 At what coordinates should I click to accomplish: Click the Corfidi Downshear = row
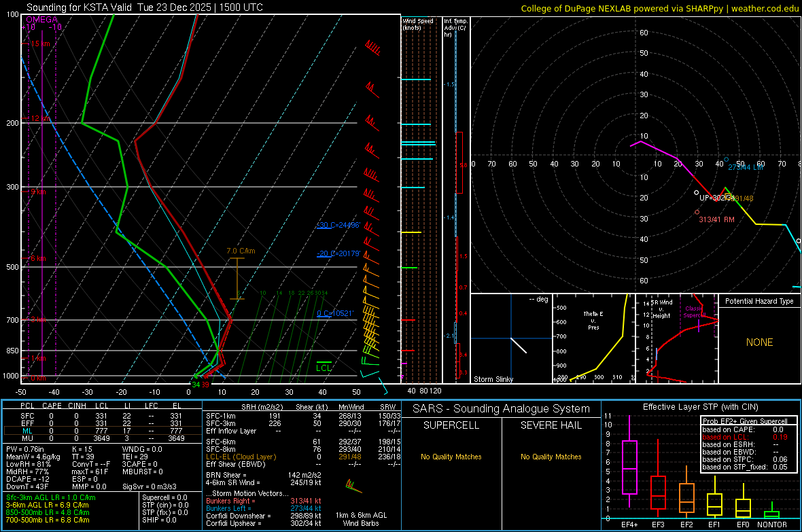[x=264, y=516]
